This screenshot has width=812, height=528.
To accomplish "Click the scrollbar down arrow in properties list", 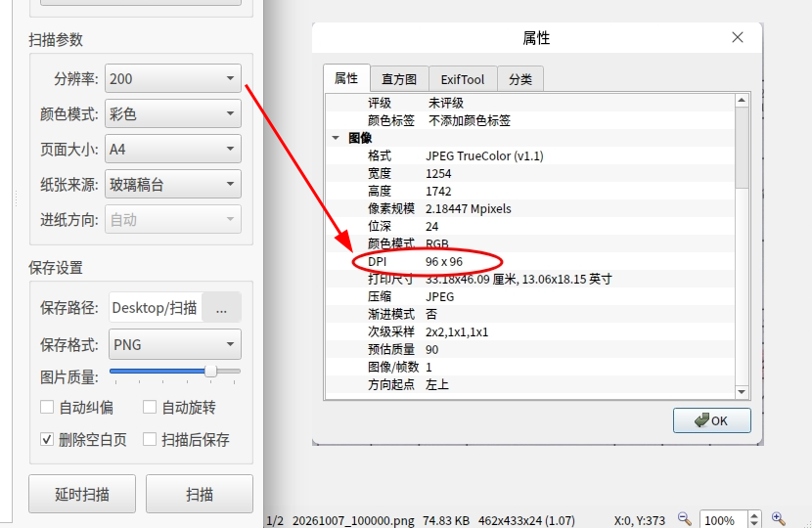I will [742, 392].
